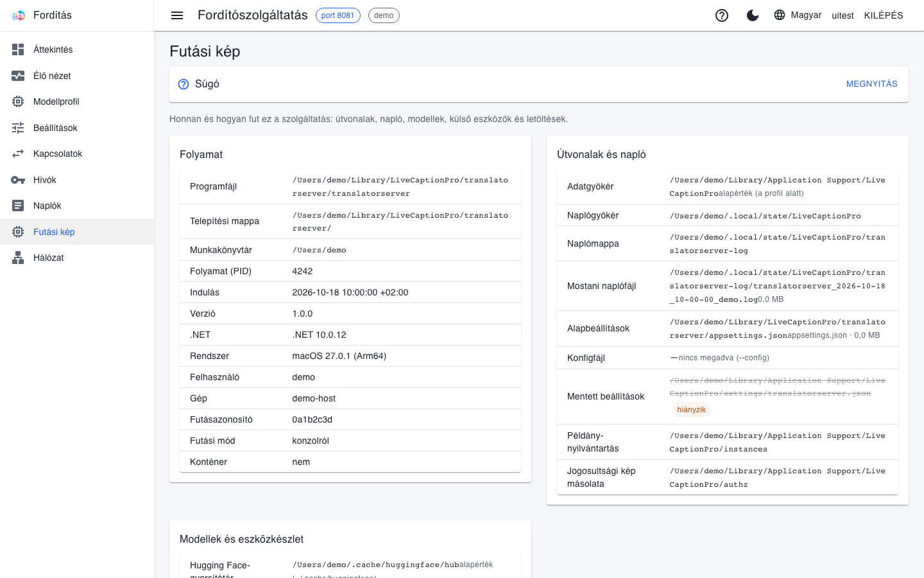Click the Beállítások sliders icon

(x=18, y=128)
